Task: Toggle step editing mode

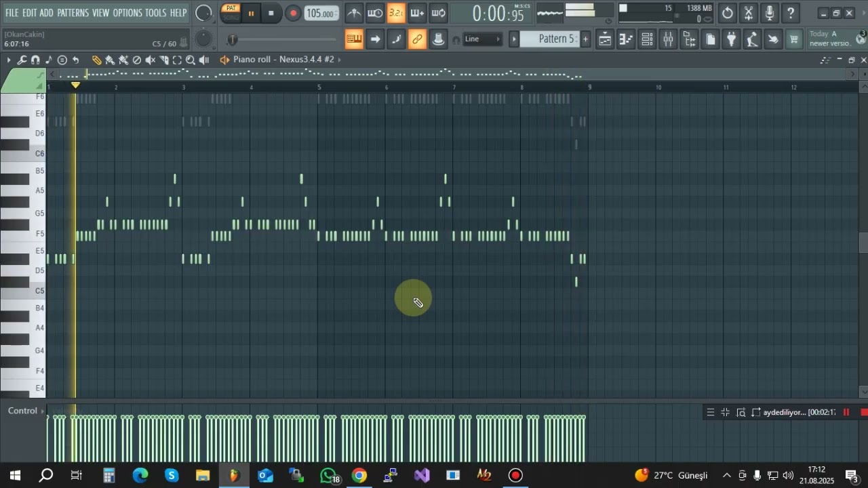Action: 396,39
